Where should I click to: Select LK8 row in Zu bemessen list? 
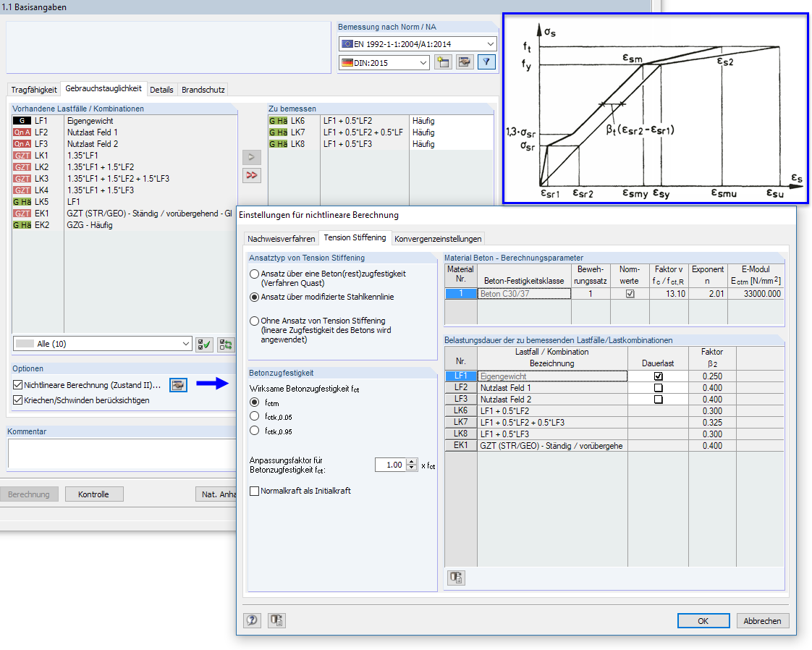point(381,144)
